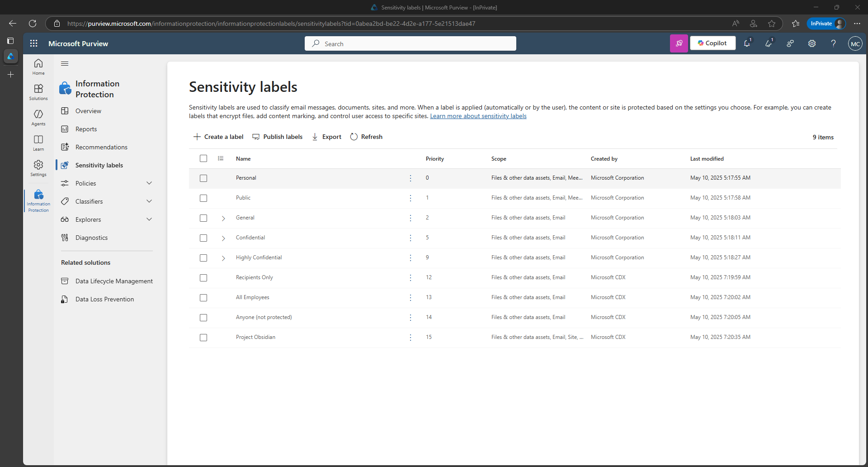Select all labels checkbox
868x467 pixels.
point(203,158)
